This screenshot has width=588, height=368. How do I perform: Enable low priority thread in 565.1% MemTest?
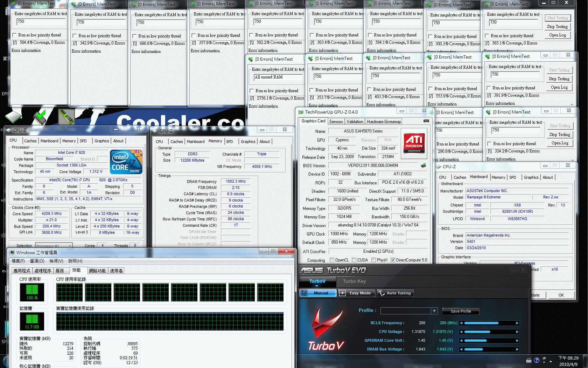[x=487, y=36]
